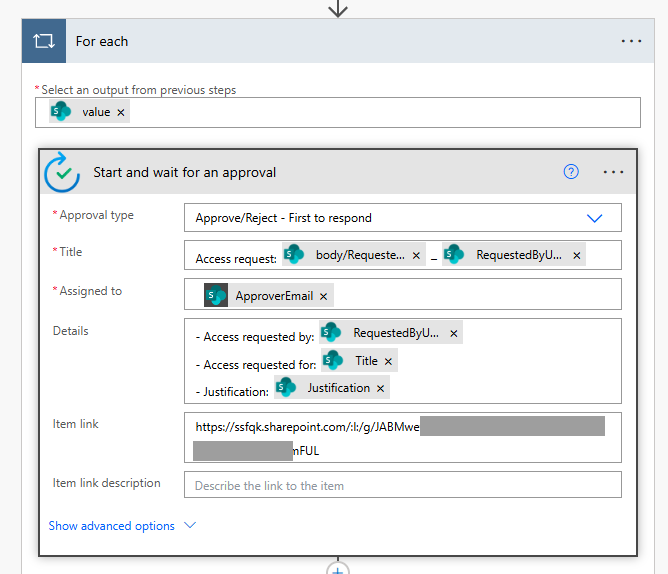The image size is (668, 574).
Task: Remove the Justification token from Details
Action: click(380, 388)
